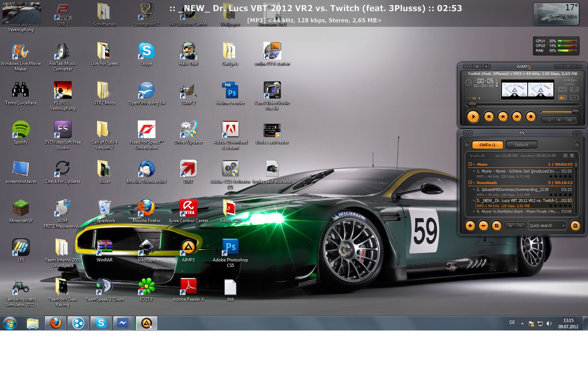
Task: Select the WinRAR desktop shortcut
Action: [x=105, y=251]
